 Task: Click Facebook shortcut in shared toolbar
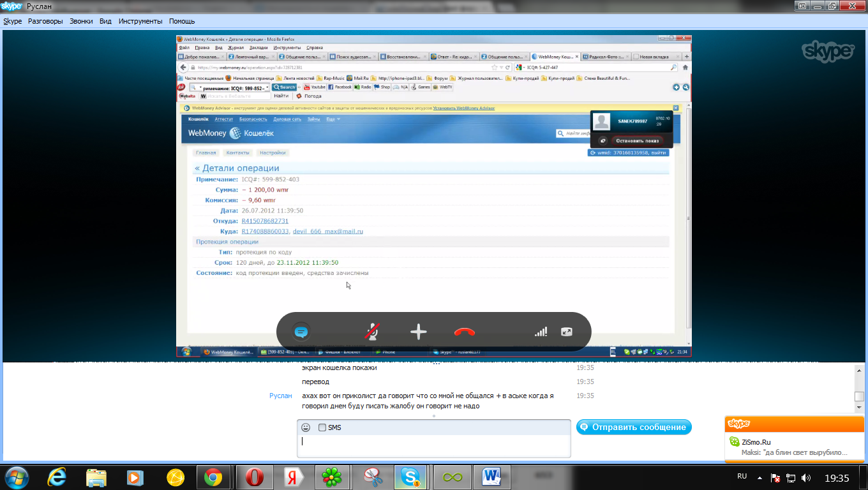pyautogui.click(x=340, y=87)
